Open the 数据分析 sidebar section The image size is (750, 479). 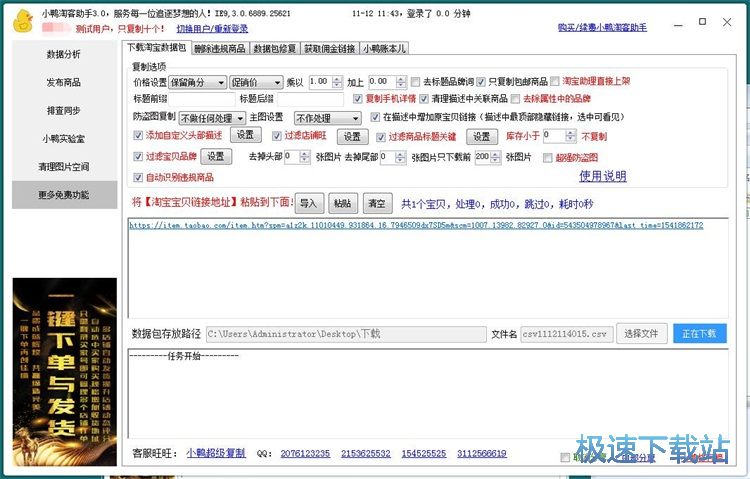pyautogui.click(x=64, y=54)
